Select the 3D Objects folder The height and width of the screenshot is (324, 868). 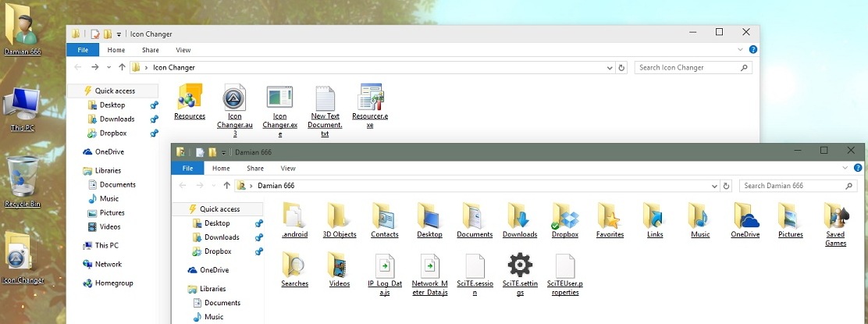[340, 220]
